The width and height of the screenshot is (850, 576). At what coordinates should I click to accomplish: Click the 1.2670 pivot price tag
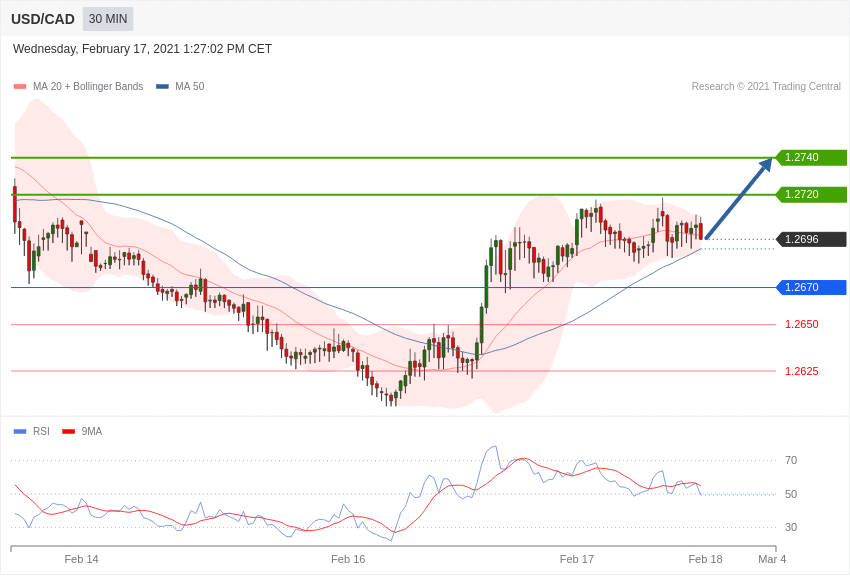(x=812, y=287)
